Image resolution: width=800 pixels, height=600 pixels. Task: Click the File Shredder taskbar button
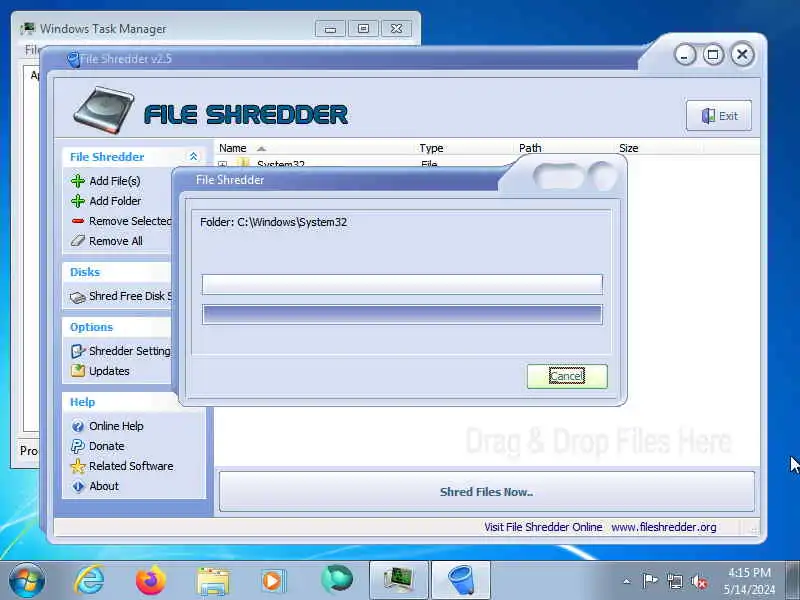[461, 580]
